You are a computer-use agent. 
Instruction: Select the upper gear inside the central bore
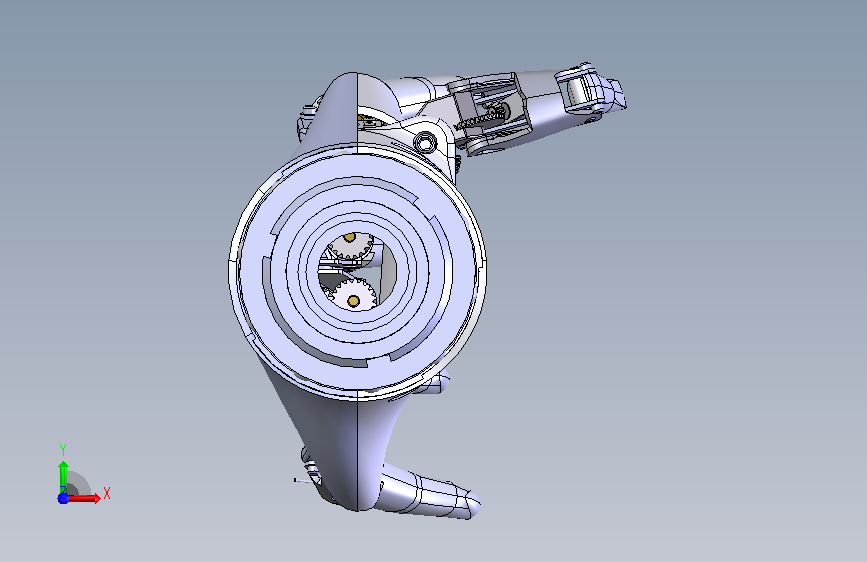pos(351,246)
